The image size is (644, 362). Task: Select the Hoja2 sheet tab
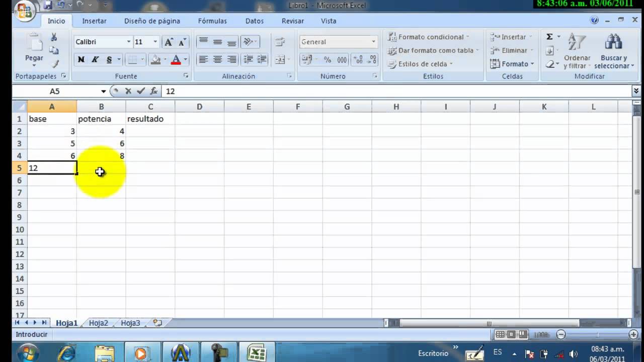point(98,323)
